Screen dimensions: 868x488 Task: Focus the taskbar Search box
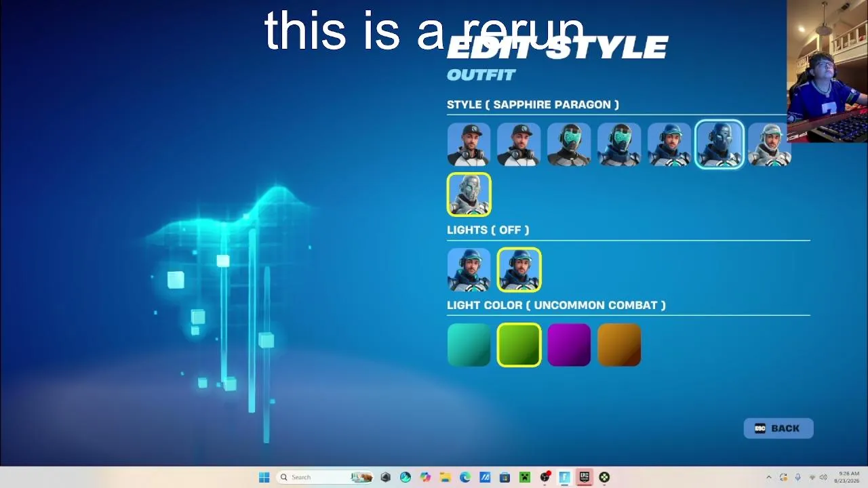tap(326, 477)
